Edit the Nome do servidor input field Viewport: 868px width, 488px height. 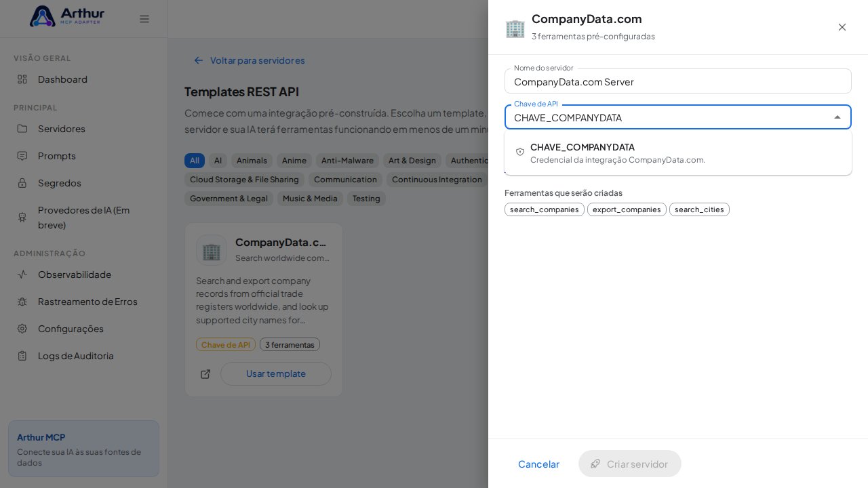(678, 81)
